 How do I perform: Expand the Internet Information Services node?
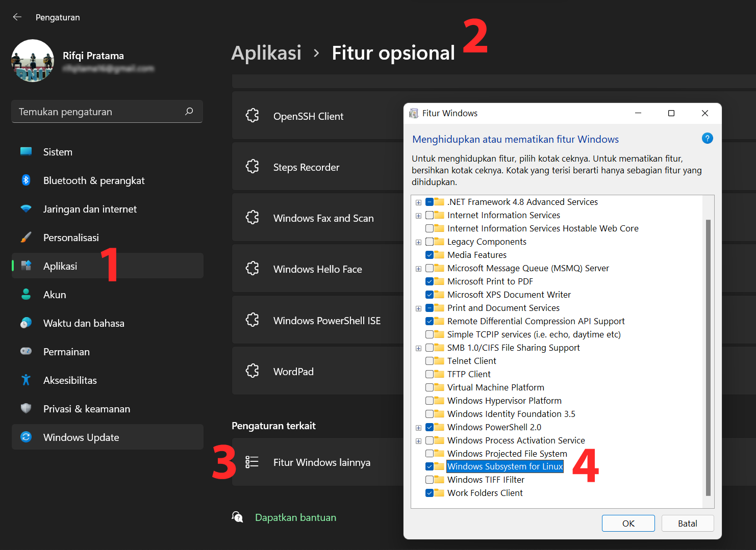tap(419, 216)
